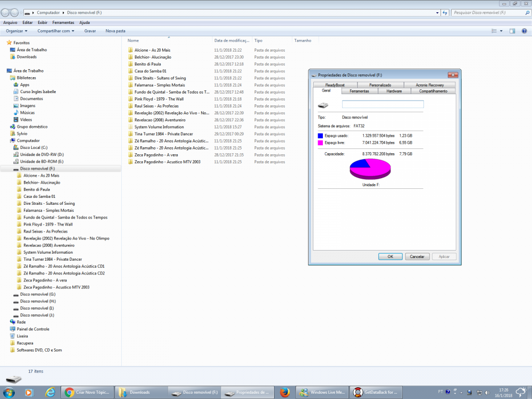Select Lixeira in the navigation pane
This screenshot has width=532, height=399.
point(22,336)
